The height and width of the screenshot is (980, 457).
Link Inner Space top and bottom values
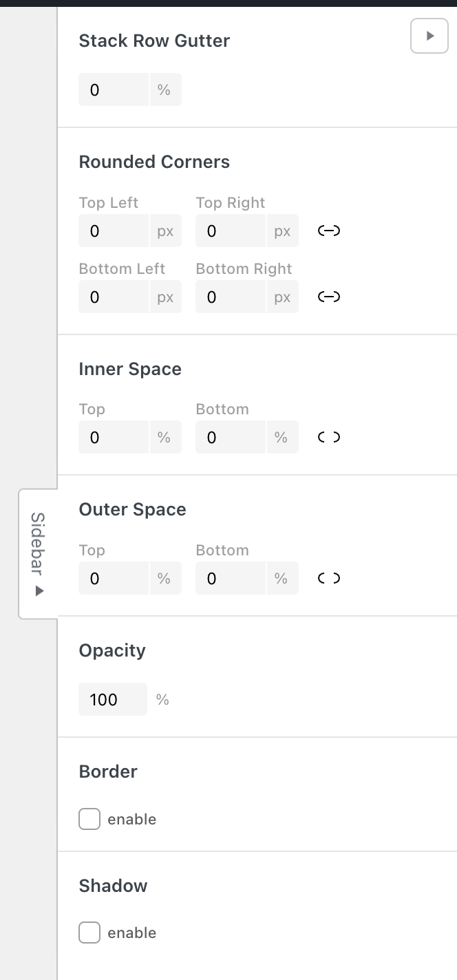[x=329, y=438]
